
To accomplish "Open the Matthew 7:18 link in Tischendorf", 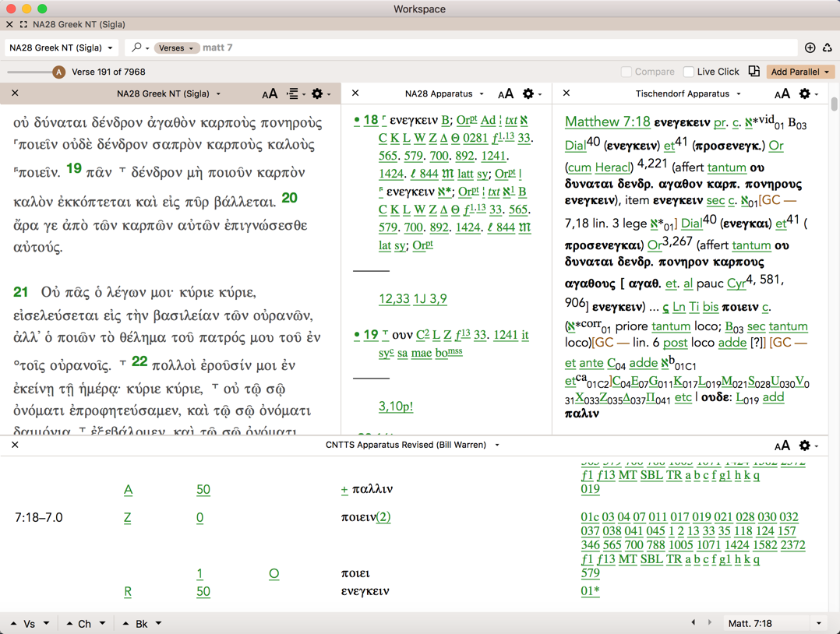I will tap(608, 122).
